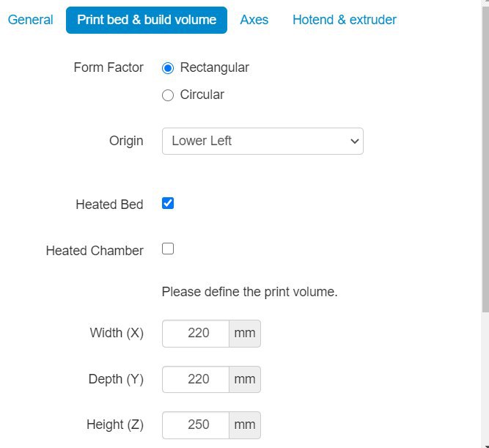Click the Rectangular label text
489x448 pixels.
pyautogui.click(x=215, y=67)
